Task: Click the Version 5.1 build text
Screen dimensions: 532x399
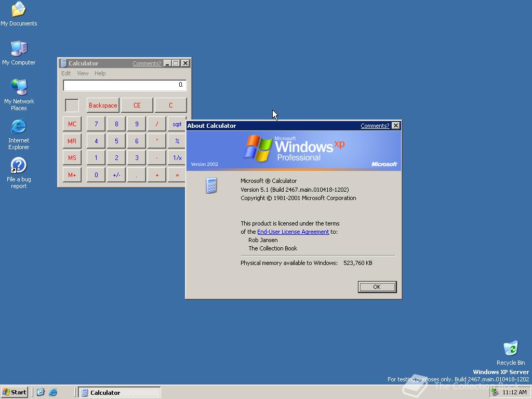Action: [295, 190]
